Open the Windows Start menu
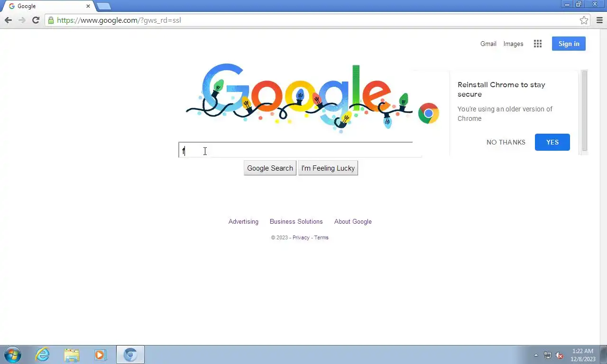607x364 pixels. pos(12,355)
